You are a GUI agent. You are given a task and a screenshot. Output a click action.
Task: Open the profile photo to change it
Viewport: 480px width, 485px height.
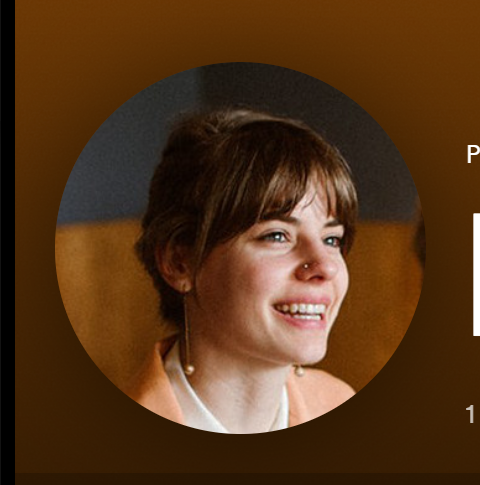[x=240, y=248]
